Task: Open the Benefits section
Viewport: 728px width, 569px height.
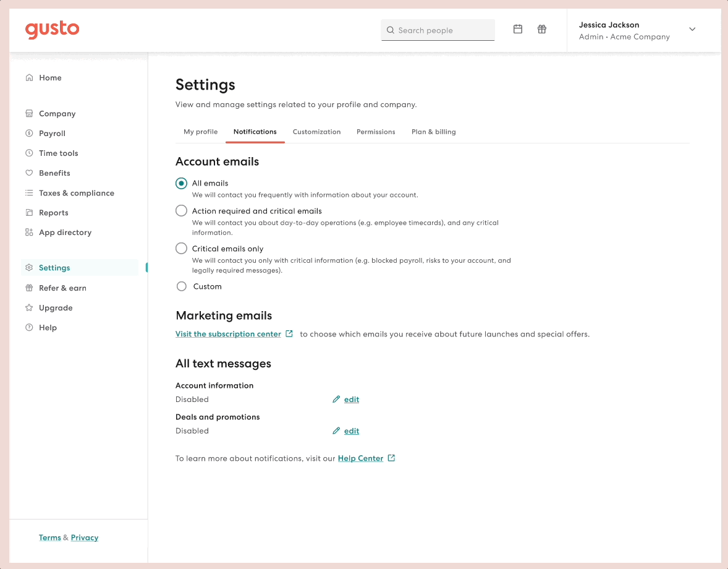Action: point(54,173)
